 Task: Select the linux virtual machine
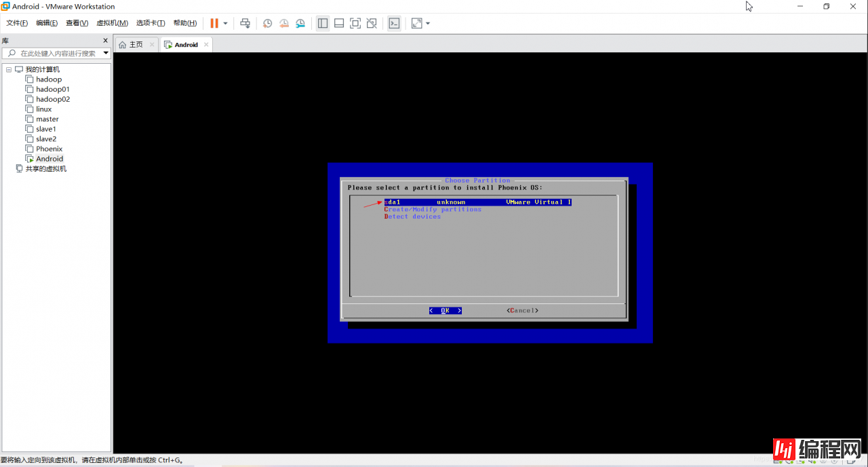pyautogui.click(x=44, y=109)
